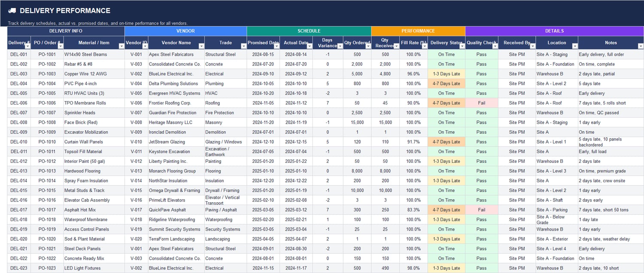The height and width of the screenshot is (273, 644).
Task: Open the Fill Rate (%) filter dropdown
Action: tap(425, 46)
